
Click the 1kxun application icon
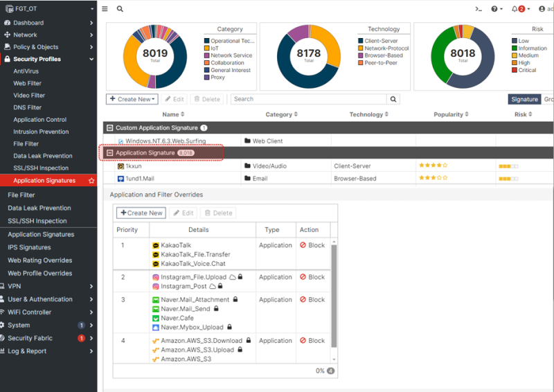coord(120,166)
